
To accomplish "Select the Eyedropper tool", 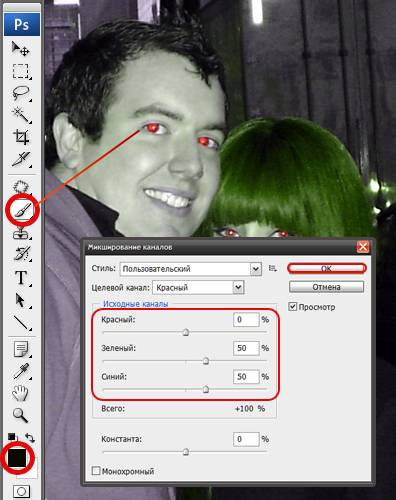I will click(x=21, y=371).
